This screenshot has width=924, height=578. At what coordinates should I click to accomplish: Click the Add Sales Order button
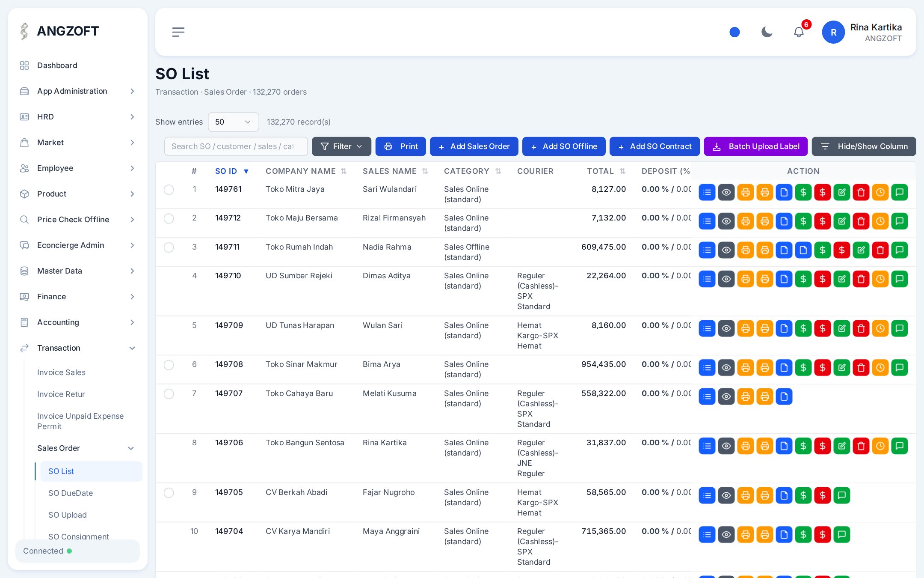tap(474, 146)
